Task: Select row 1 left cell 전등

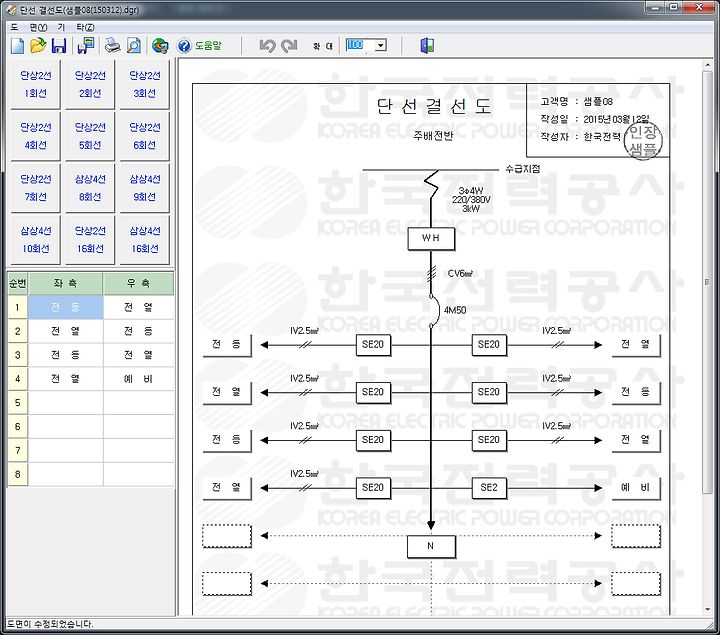Action: [x=66, y=307]
